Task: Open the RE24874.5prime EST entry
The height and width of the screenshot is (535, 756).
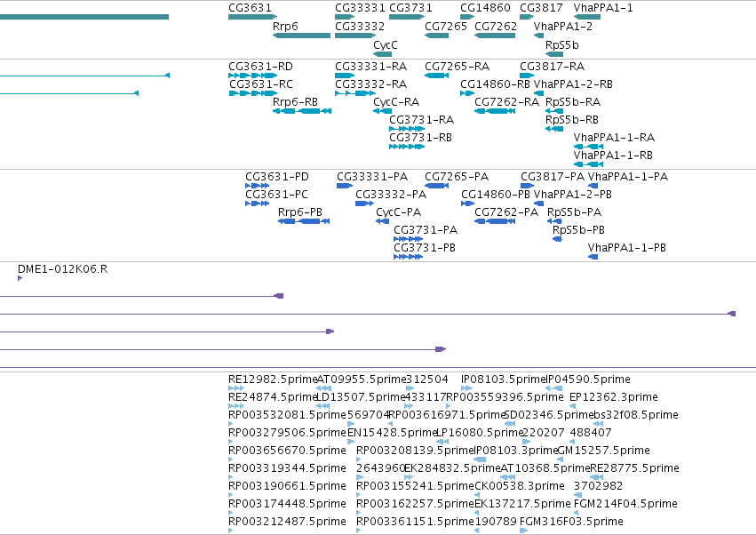Action: [x=273, y=397]
